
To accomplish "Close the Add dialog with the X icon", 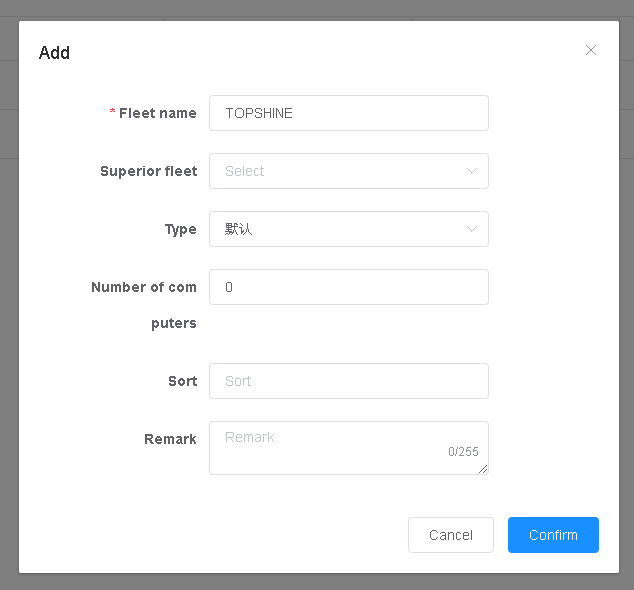I will 591,50.
